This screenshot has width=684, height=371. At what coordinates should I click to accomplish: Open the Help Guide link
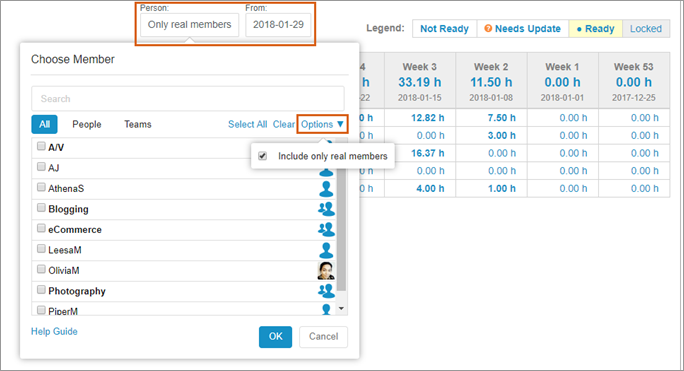(x=54, y=331)
